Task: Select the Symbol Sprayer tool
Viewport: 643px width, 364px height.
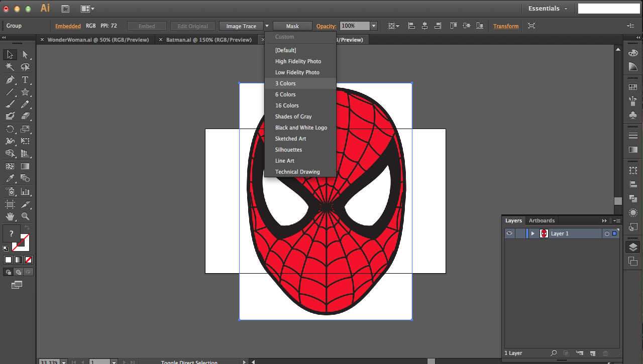Action: (x=10, y=191)
